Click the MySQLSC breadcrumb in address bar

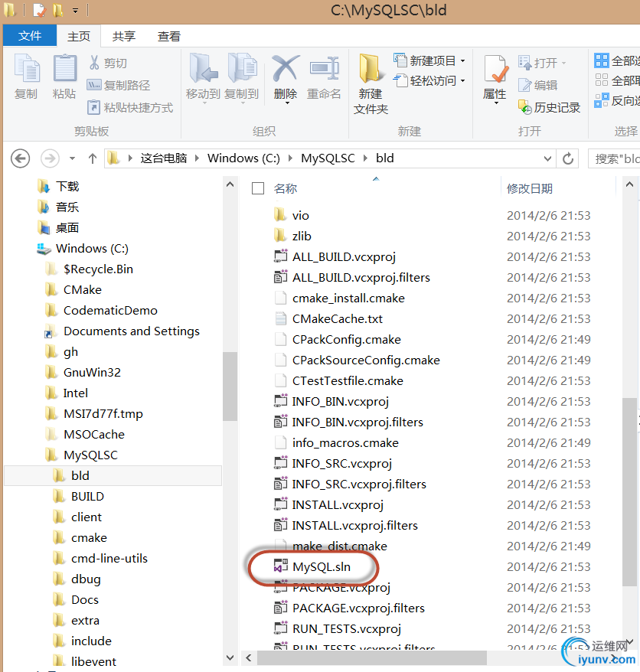click(x=328, y=158)
